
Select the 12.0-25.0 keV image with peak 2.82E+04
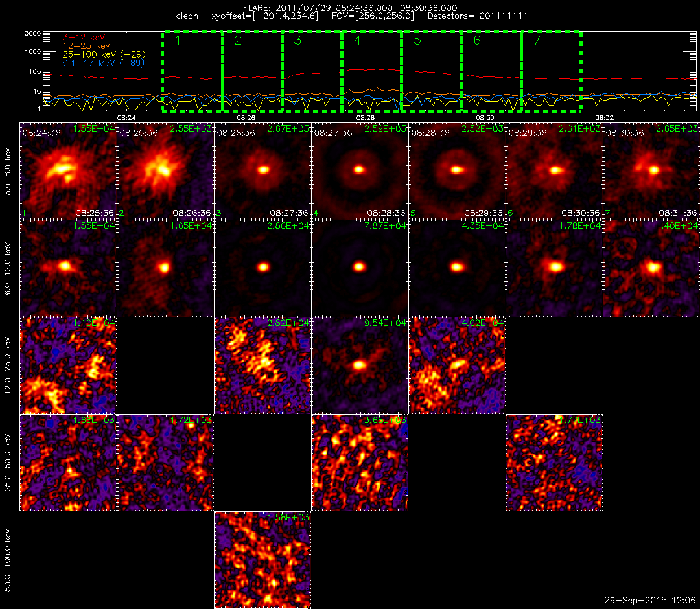(262, 365)
